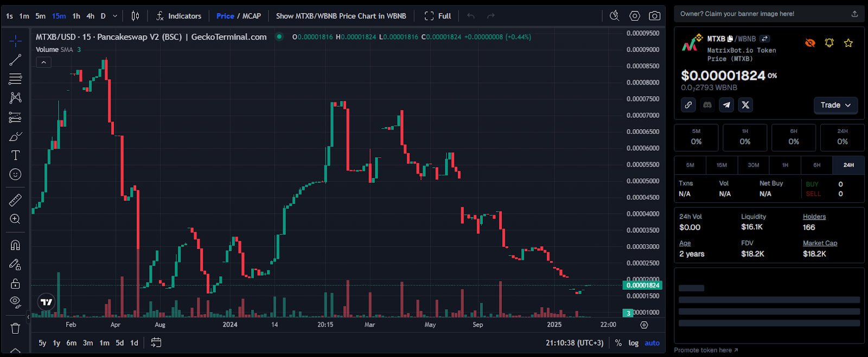This screenshot has height=357, width=868.
Task: Set date range to 5y
Action: click(42, 343)
